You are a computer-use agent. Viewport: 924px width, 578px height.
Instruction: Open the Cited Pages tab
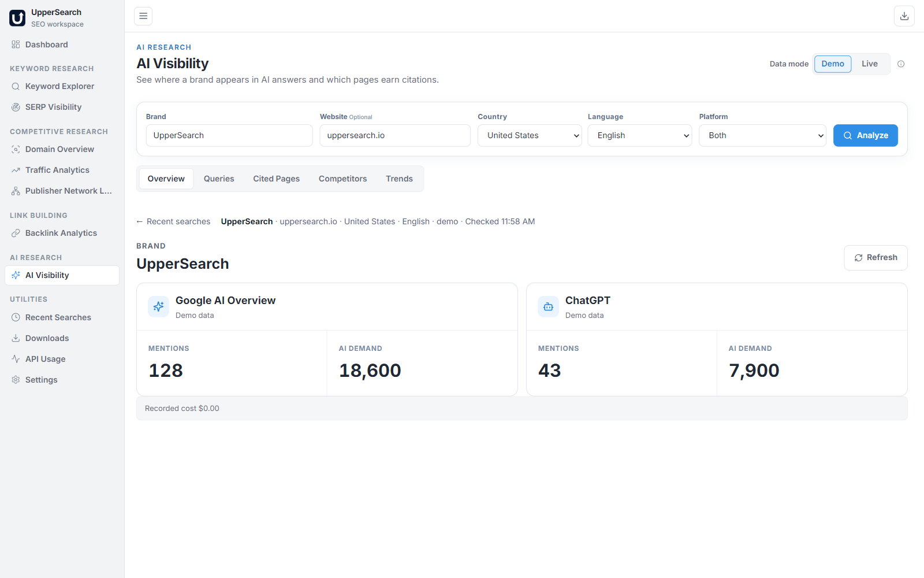point(276,179)
